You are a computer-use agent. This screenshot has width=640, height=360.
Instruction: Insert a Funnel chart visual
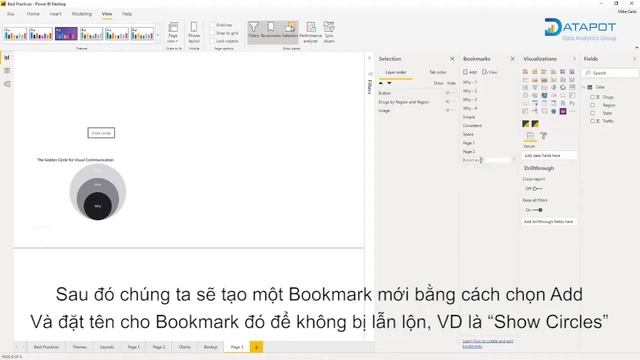click(535, 87)
